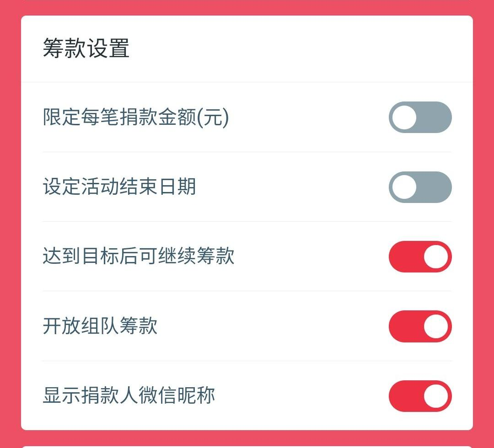Image resolution: width=494 pixels, height=448 pixels.
Task: Click the 开放组队筹款 label text
Action: coord(100,326)
